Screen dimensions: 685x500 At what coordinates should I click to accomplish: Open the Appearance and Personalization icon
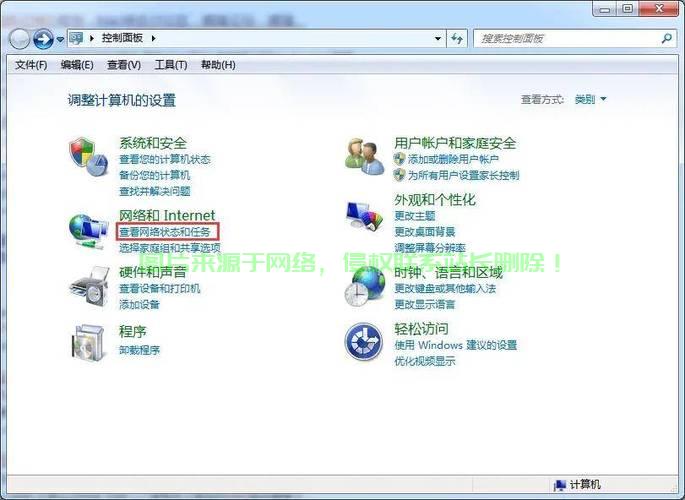[364, 216]
